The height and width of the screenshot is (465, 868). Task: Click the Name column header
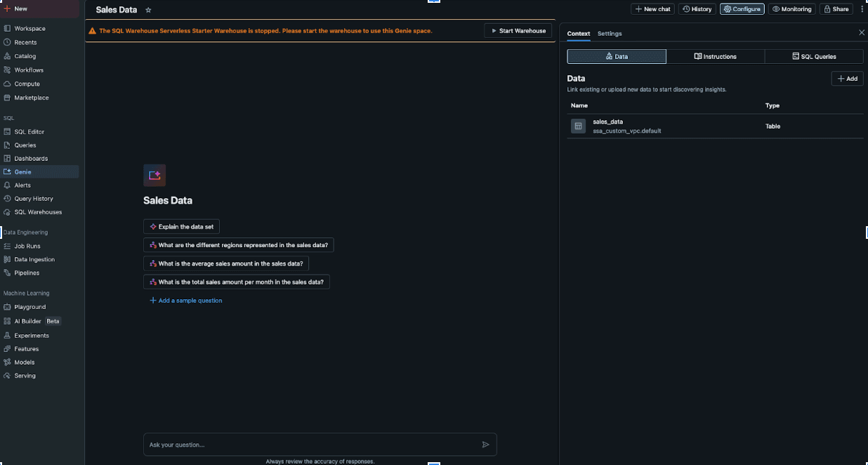coord(579,105)
